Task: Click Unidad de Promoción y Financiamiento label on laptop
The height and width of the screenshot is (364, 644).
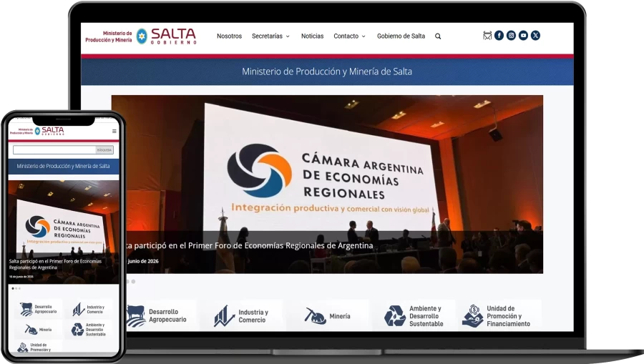Action: [x=509, y=316]
